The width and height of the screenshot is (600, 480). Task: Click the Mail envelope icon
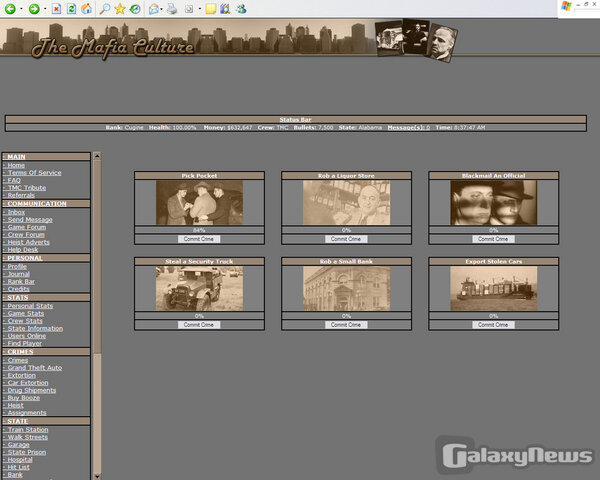point(153,9)
